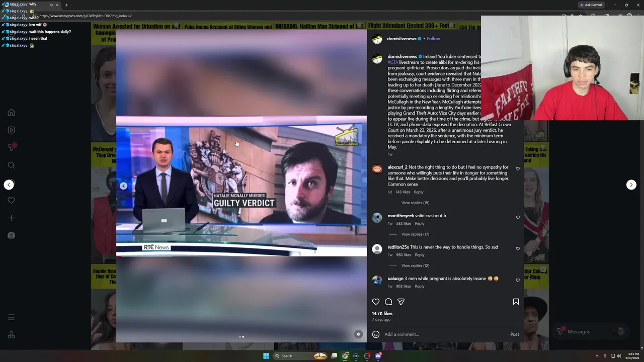The height and width of the screenshot is (362, 644).
Task: Go to the previous post arrow
Action: 9,185
